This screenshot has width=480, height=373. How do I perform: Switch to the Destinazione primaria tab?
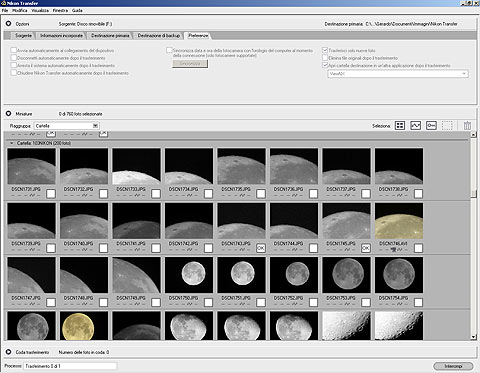[x=110, y=35]
